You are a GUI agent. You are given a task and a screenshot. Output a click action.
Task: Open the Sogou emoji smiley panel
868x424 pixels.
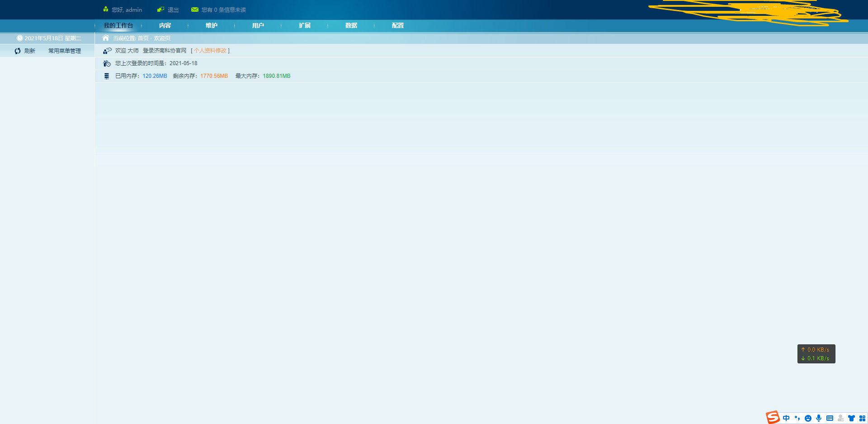click(x=808, y=418)
